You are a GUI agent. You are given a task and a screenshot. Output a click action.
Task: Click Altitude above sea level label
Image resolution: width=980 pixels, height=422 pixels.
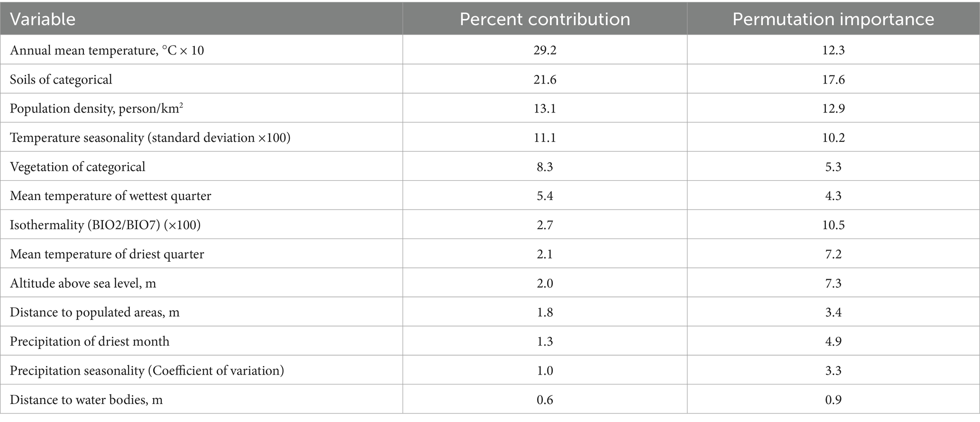pyautogui.click(x=83, y=284)
